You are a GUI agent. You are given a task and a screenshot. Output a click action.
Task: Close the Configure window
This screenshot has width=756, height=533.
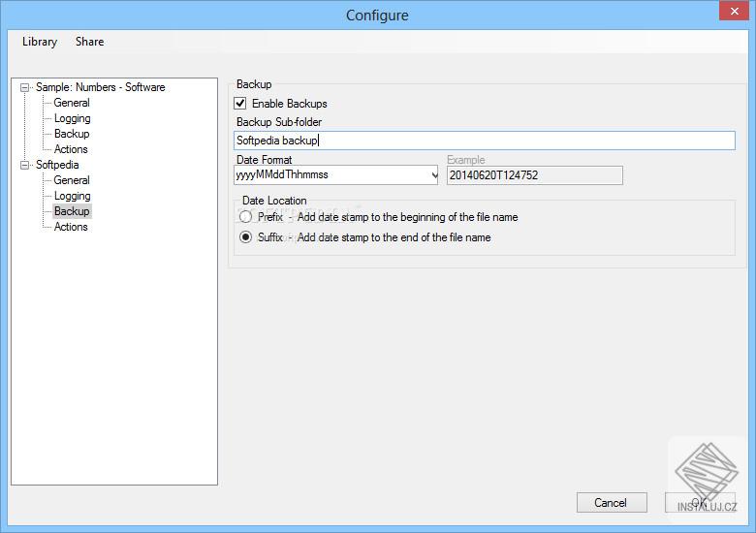click(x=734, y=12)
